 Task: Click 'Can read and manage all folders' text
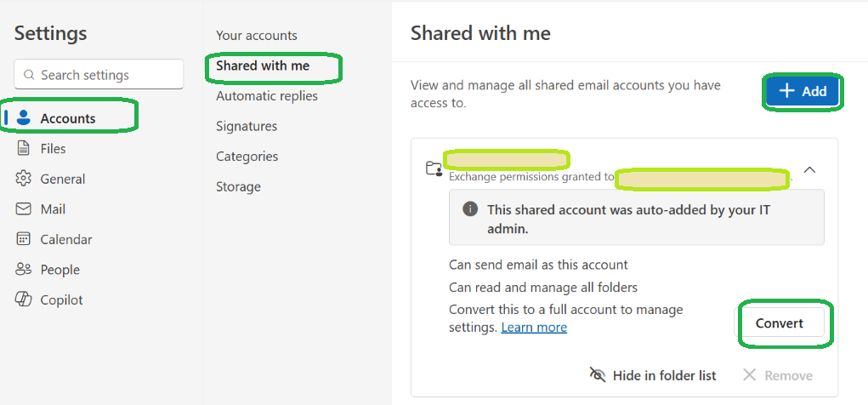(543, 288)
